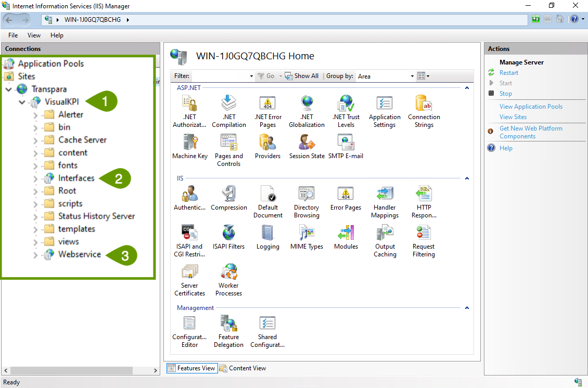Switch to the Content View tab

click(x=242, y=368)
